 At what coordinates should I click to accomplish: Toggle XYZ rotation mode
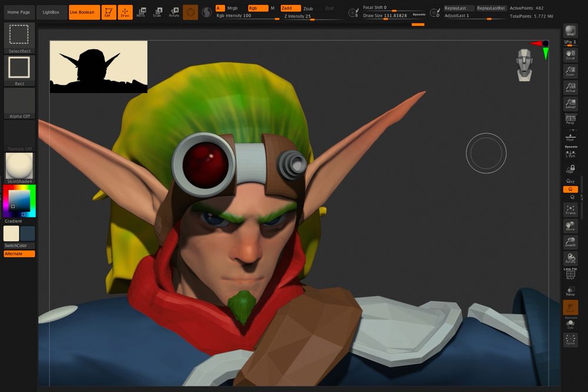(570, 182)
